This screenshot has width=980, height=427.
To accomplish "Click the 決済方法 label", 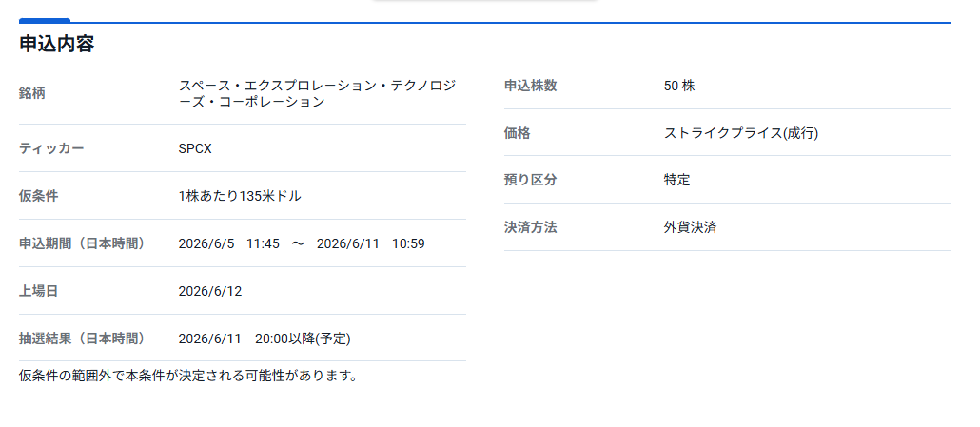I will tap(530, 227).
